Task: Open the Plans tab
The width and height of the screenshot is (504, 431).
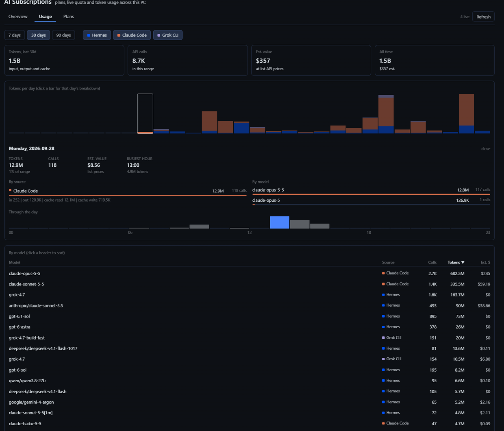Action: [x=69, y=17]
